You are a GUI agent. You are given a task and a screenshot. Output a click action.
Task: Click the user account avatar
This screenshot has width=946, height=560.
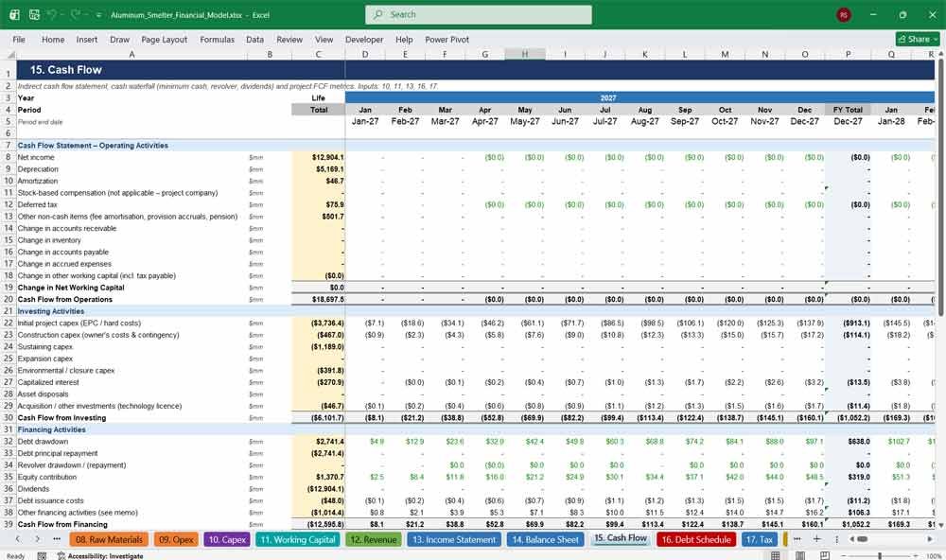844,14
